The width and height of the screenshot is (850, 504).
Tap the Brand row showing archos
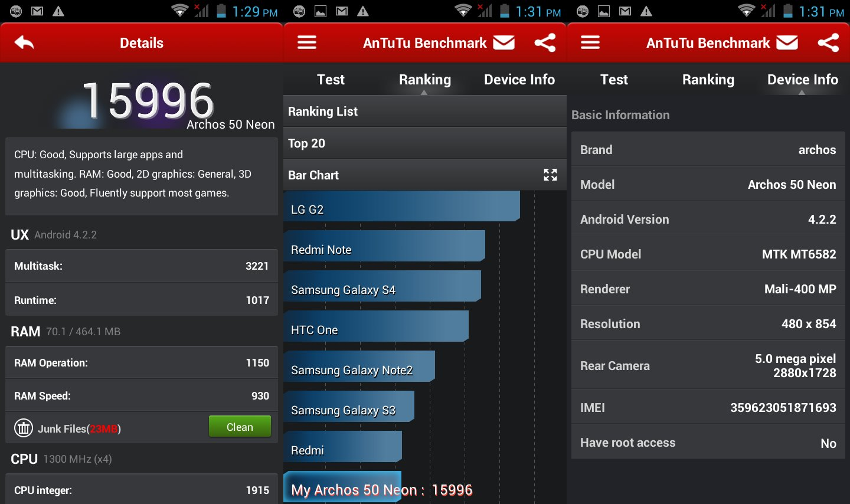tap(708, 149)
